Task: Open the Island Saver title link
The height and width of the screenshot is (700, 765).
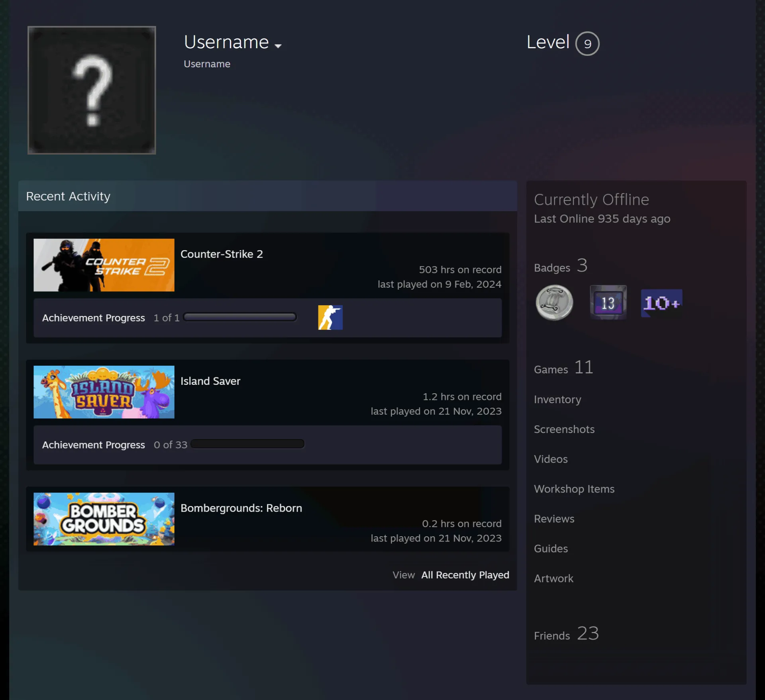Action: click(x=210, y=381)
